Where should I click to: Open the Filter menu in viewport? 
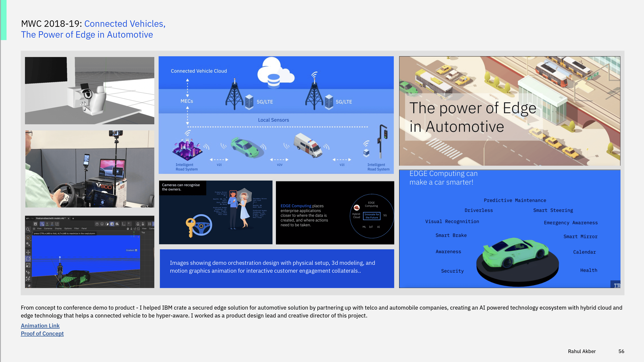tap(77, 229)
